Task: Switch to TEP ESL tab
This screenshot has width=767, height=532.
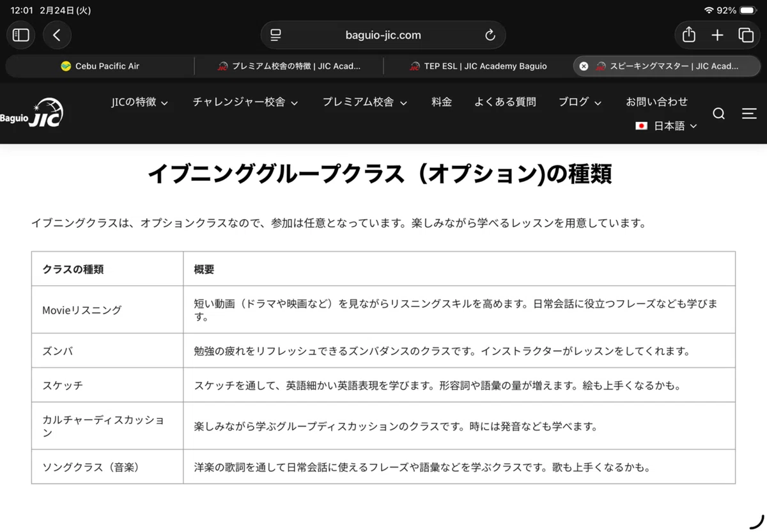Action: pyautogui.click(x=478, y=66)
